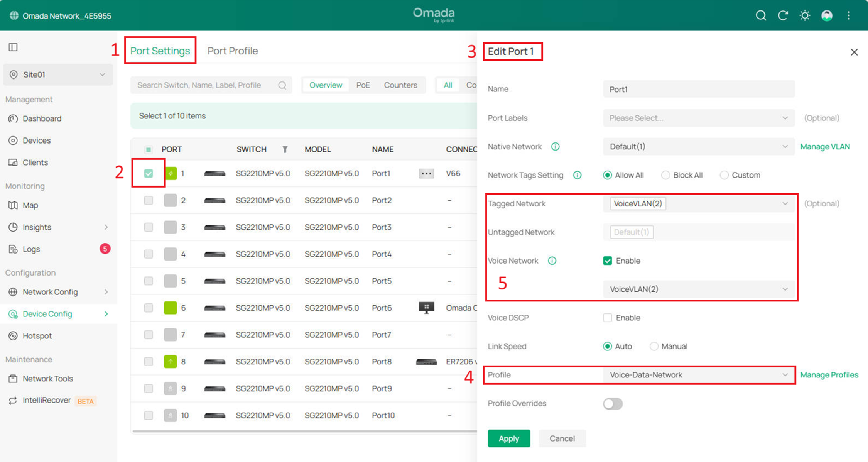The width and height of the screenshot is (868, 462).
Task: Click the Cancel button
Action: coord(562,438)
